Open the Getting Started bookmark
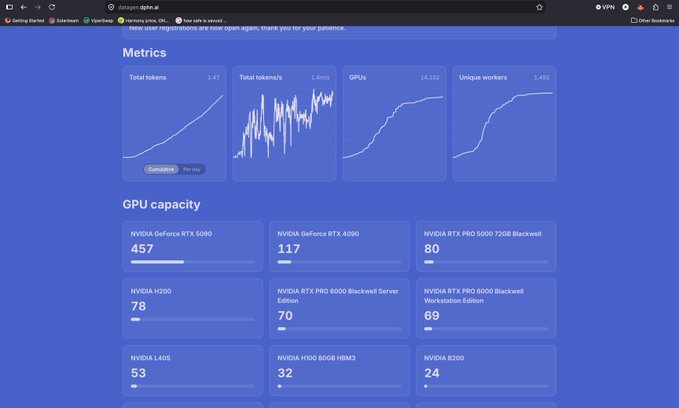The height and width of the screenshot is (408, 679). click(x=24, y=20)
